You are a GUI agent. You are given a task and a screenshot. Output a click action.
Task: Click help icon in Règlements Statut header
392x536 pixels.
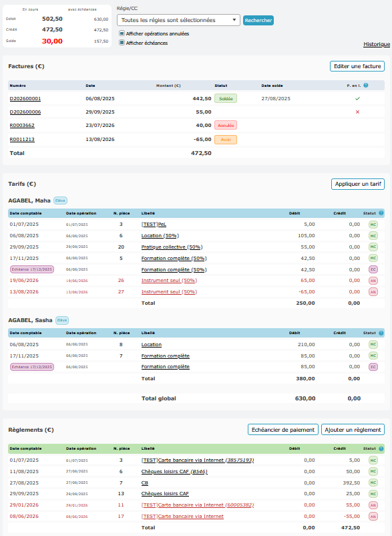coord(381,448)
